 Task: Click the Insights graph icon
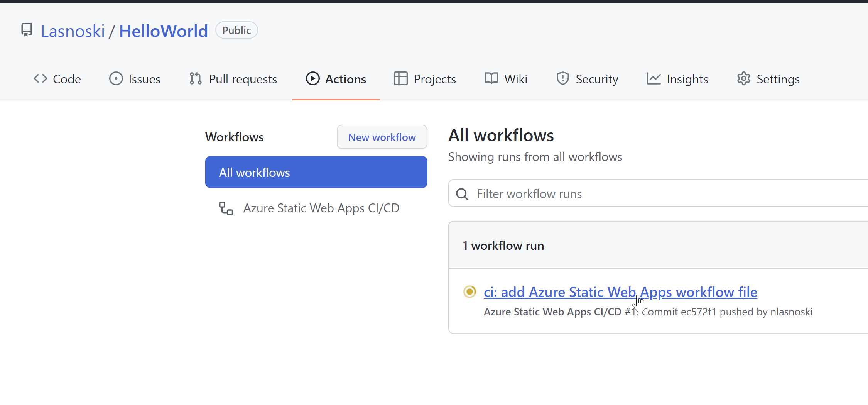pos(654,79)
